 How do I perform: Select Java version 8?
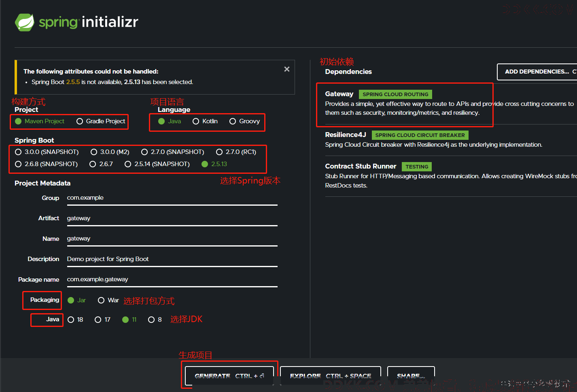click(x=155, y=320)
